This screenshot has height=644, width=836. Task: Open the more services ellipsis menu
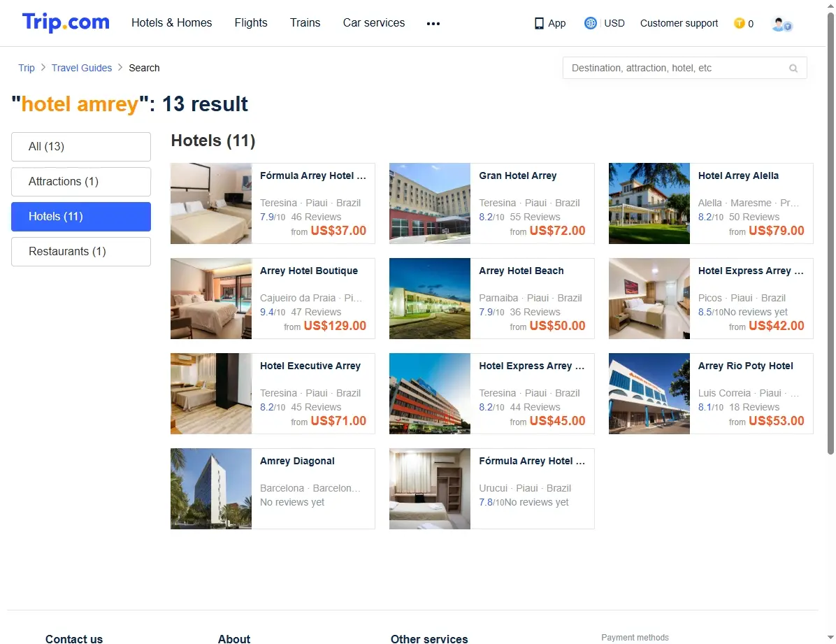coord(433,24)
